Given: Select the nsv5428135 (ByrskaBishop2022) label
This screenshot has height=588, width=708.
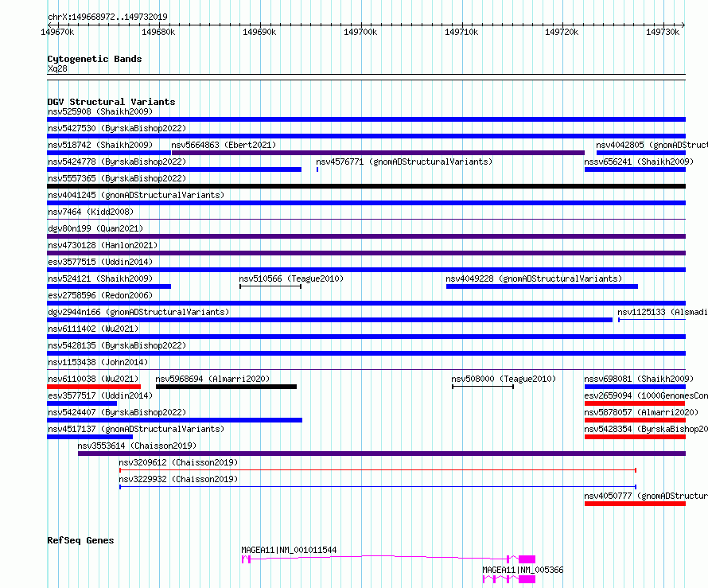Looking at the screenshot, I should [117, 345].
